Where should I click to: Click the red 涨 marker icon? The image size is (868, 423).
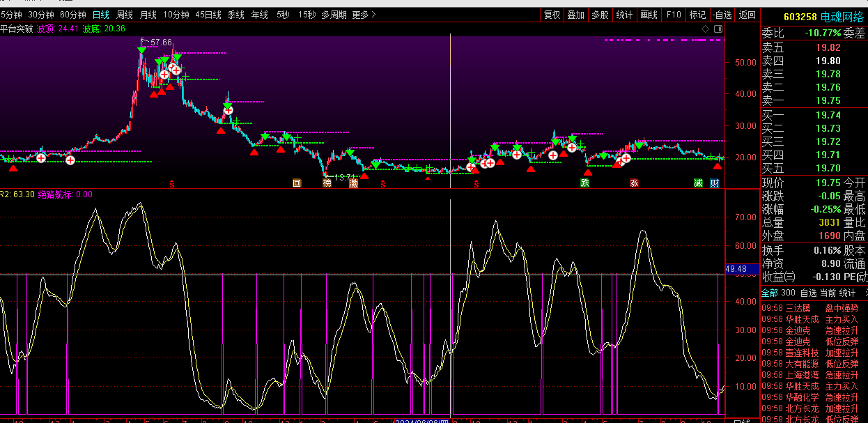[x=634, y=183]
